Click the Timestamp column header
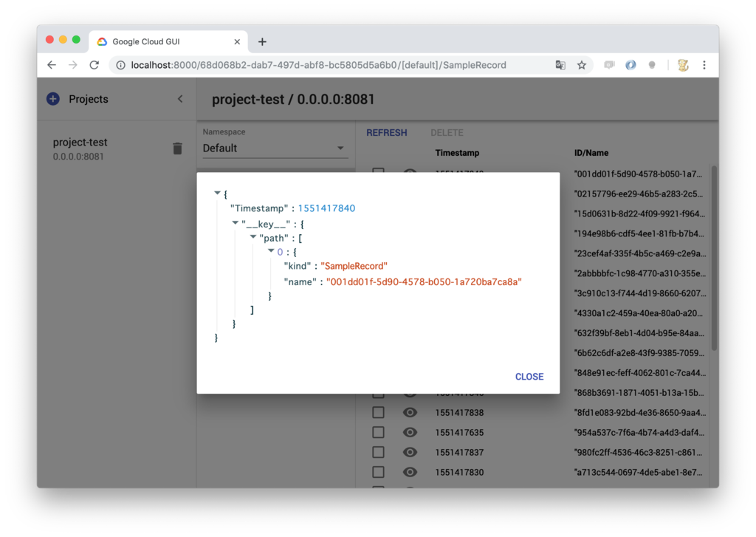Screen dimensions: 756x537 (x=457, y=153)
